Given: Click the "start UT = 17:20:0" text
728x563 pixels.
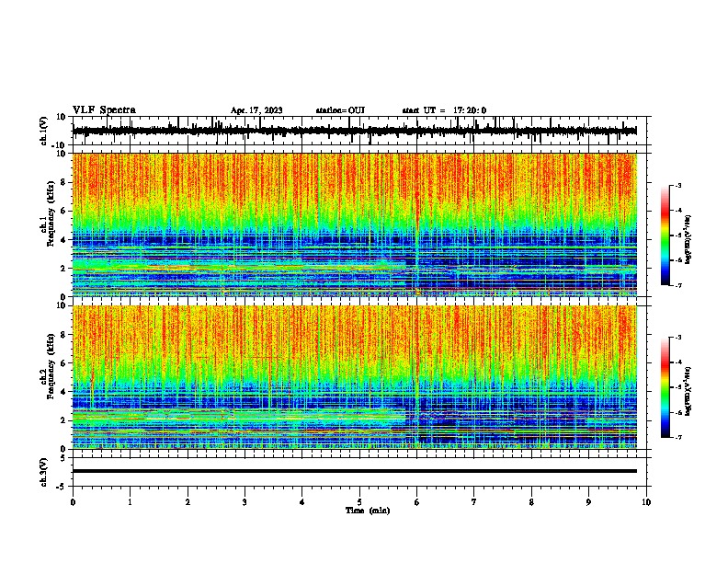Looking at the screenshot, I should (444, 110).
